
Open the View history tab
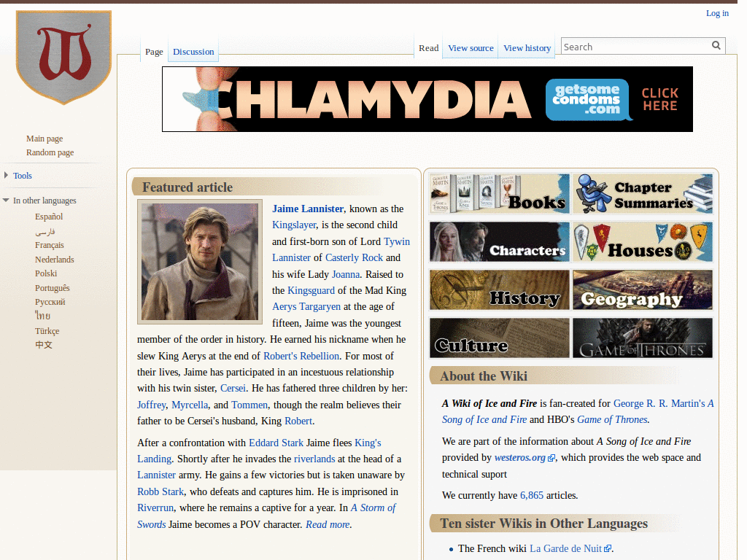[x=527, y=48]
